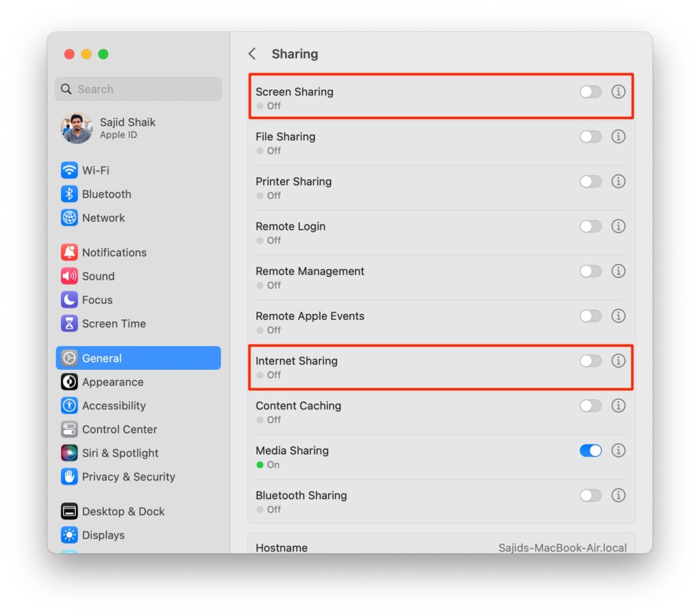Viewport: 700px width, 616px height.
Task: Close the System Settings window
Action: [69, 54]
